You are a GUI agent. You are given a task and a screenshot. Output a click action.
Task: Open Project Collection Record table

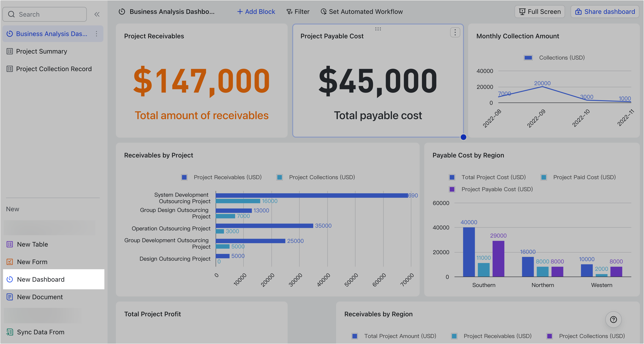54,69
